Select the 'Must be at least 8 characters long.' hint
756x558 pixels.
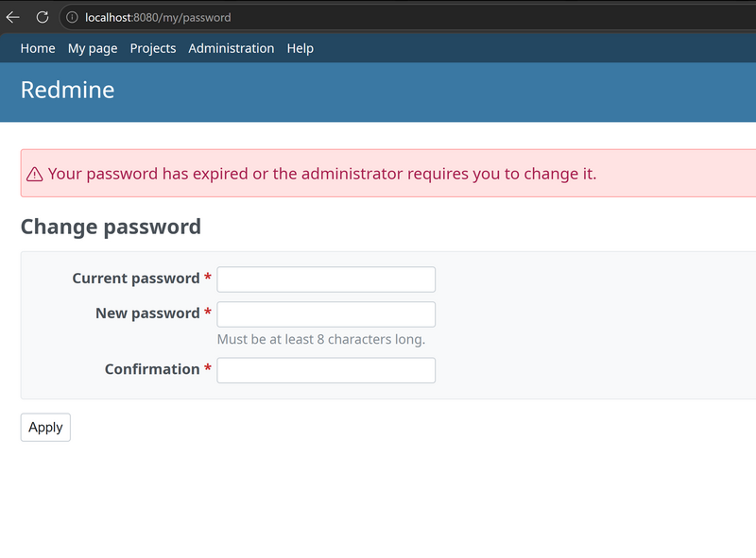pos(321,339)
